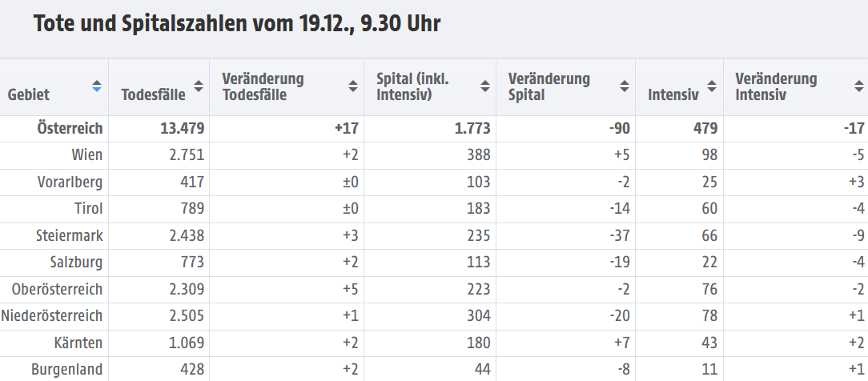Select Oberösterreich in the area column

coord(58,289)
